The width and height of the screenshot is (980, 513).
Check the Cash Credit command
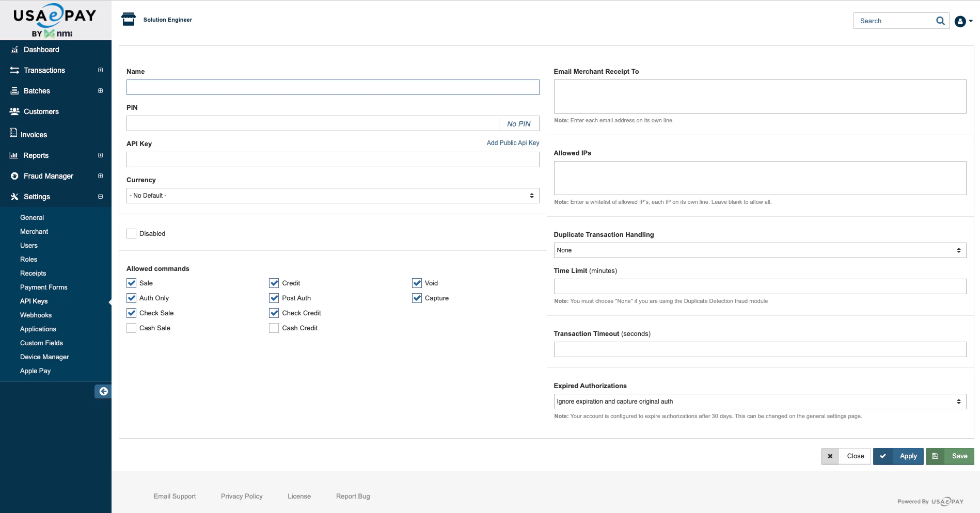(x=274, y=328)
